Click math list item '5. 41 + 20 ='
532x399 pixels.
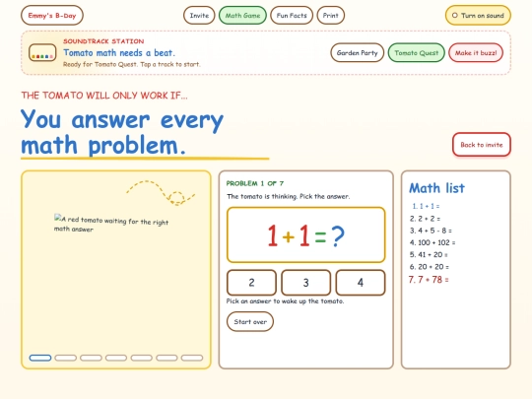pos(429,255)
